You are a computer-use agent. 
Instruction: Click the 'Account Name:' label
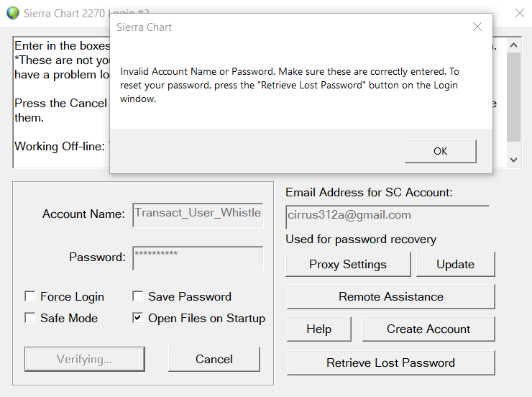click(84, 214)
